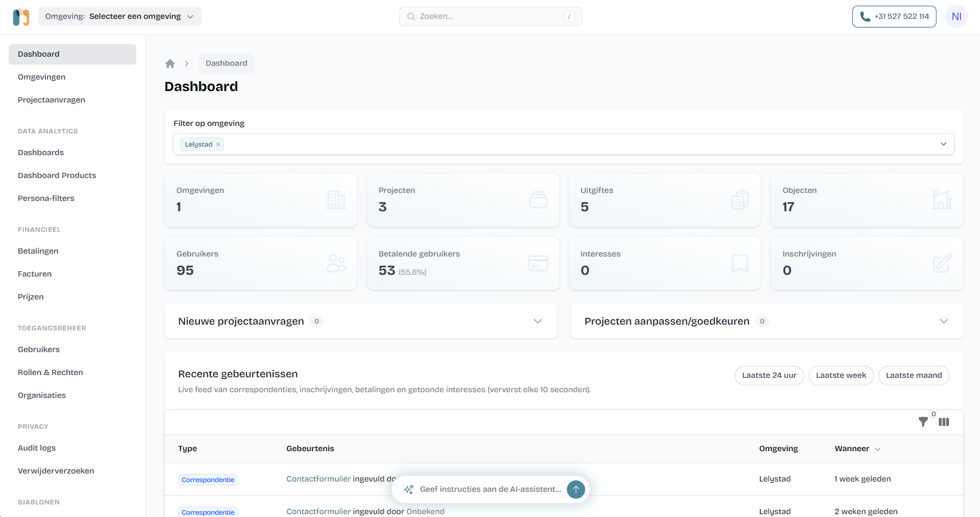Image resolution: width=980 pixels, height=517 pixels.
Task: Open Facturen in the sidebar
Action: (72, 274)
